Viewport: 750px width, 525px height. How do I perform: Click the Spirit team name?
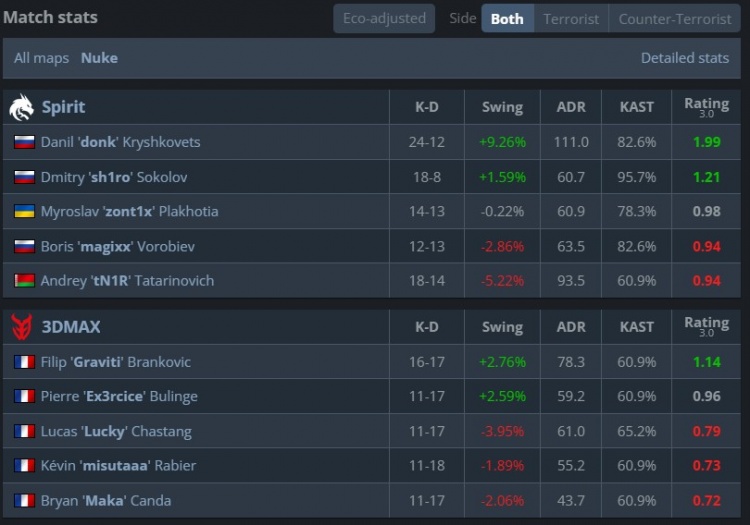point(63,107)
